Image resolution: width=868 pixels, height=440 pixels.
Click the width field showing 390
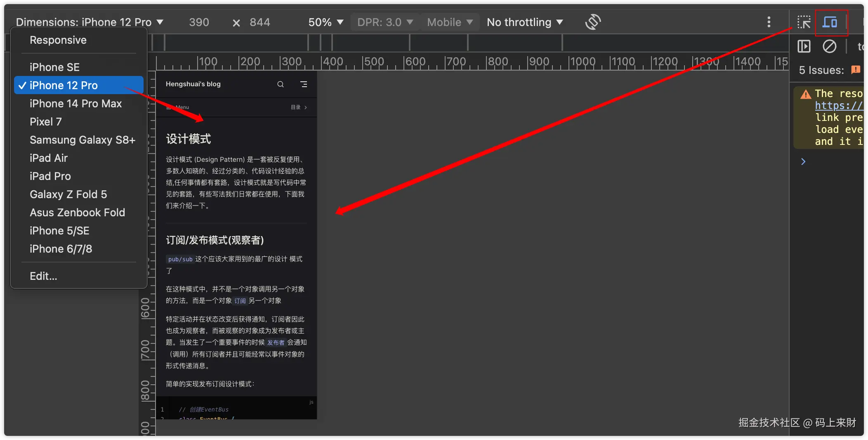click(199, 22)
